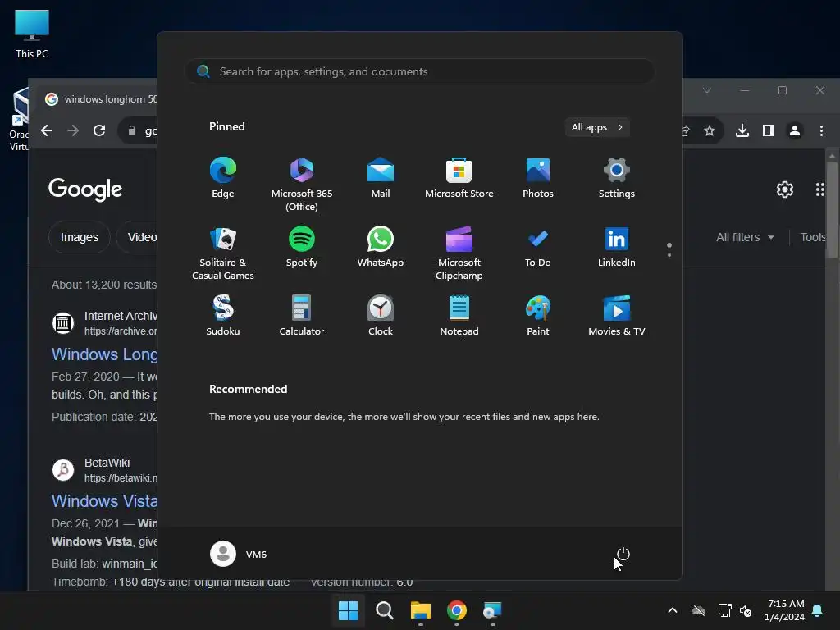
Task: Launch WhatsApp pinned app
Action: click(381, 247)
